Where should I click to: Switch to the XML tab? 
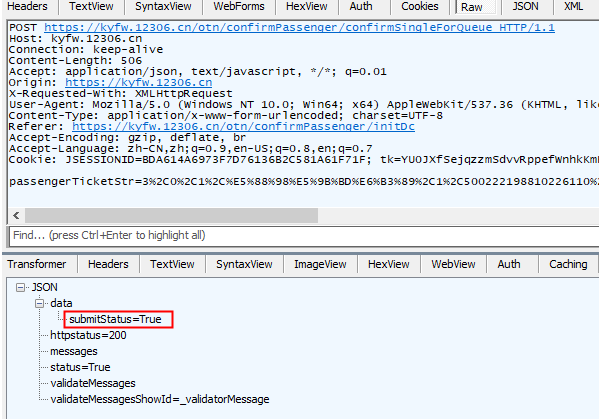[x=573, y=6]
